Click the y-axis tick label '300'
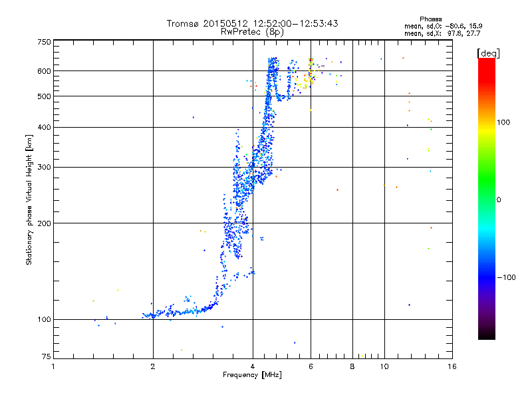Viewport: 532px width, 399px height. [x=44, y=167]
